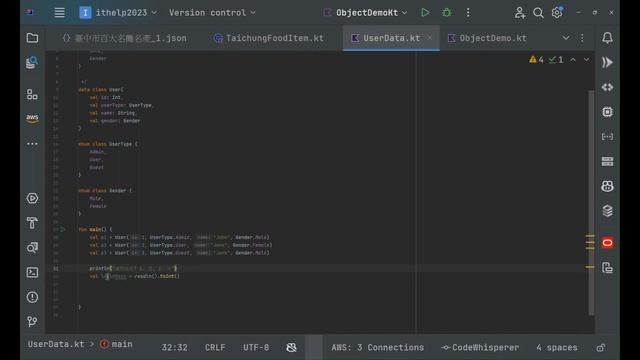
Task: Click the warnings count inspection widget
Action: [x=536, y=60]
